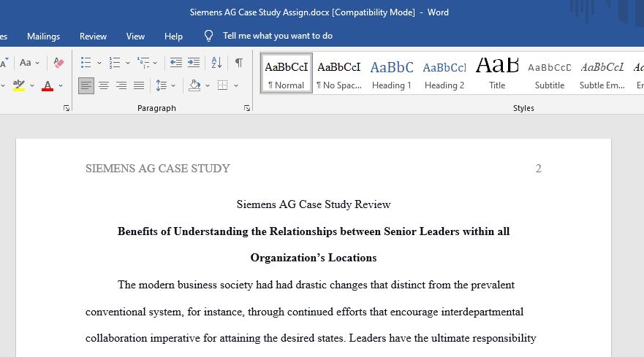The height and width of the screenshot is (357, 644).
Task: Expand the font color dropdown arrow
Action: [61, 85]
